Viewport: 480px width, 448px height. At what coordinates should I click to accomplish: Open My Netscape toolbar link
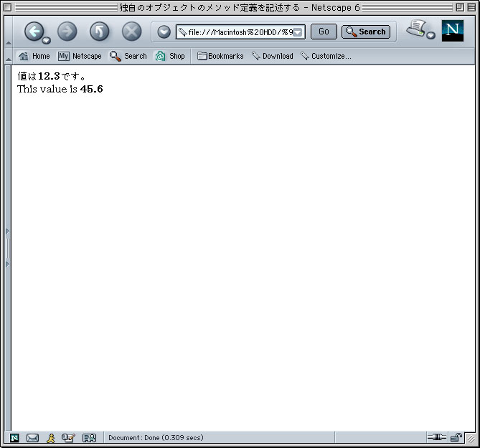pos(80,56)
